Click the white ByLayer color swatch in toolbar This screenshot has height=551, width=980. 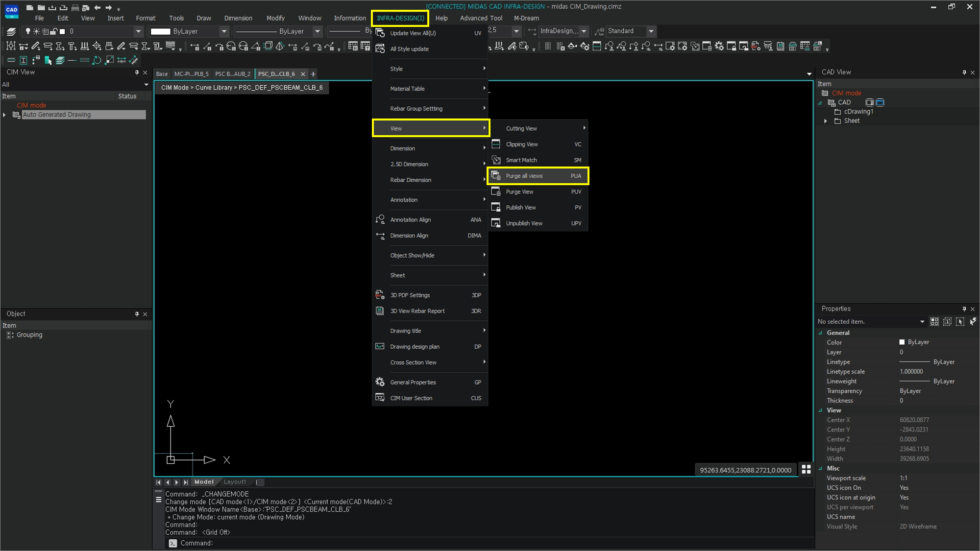click(160, 31)
